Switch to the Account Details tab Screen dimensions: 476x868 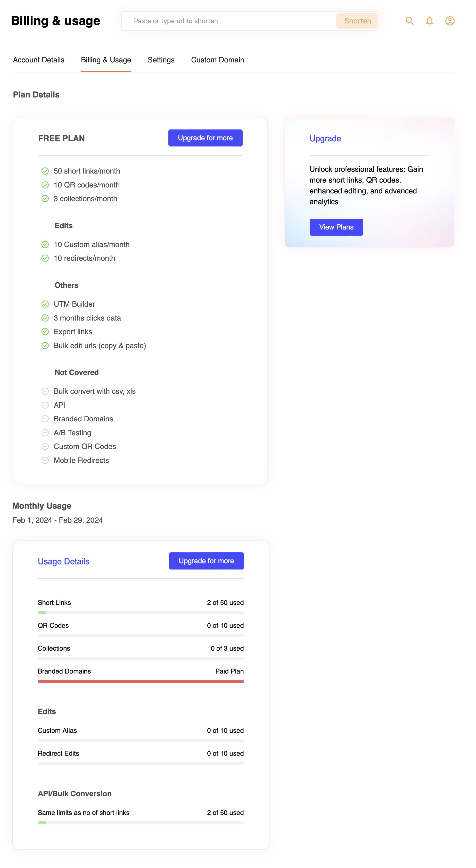39,60
